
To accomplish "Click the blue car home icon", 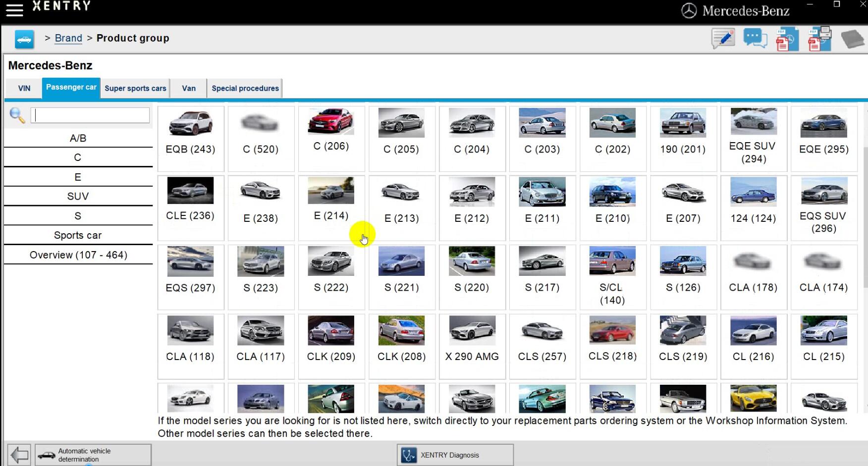I will [24, 39].
